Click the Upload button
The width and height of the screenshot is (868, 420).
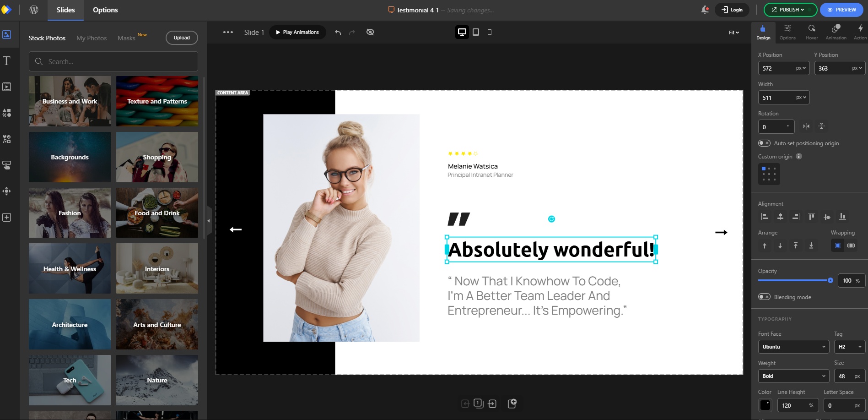[182, 38]
